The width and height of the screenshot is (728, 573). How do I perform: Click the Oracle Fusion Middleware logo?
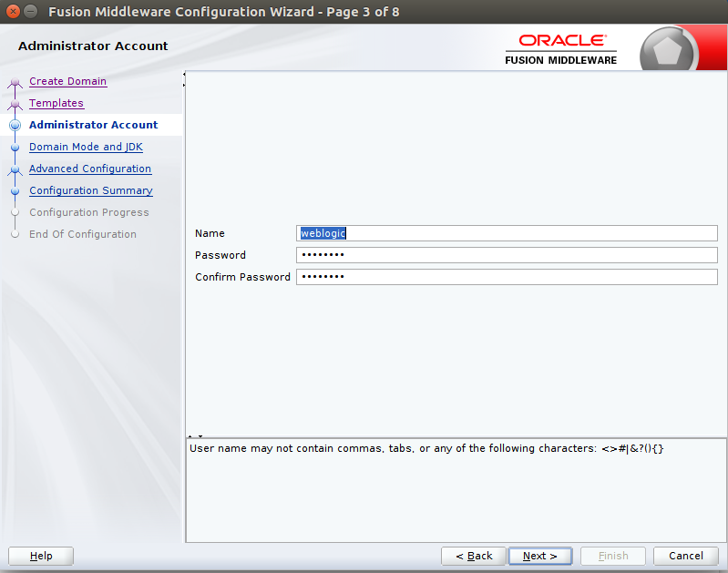[561, 49]
